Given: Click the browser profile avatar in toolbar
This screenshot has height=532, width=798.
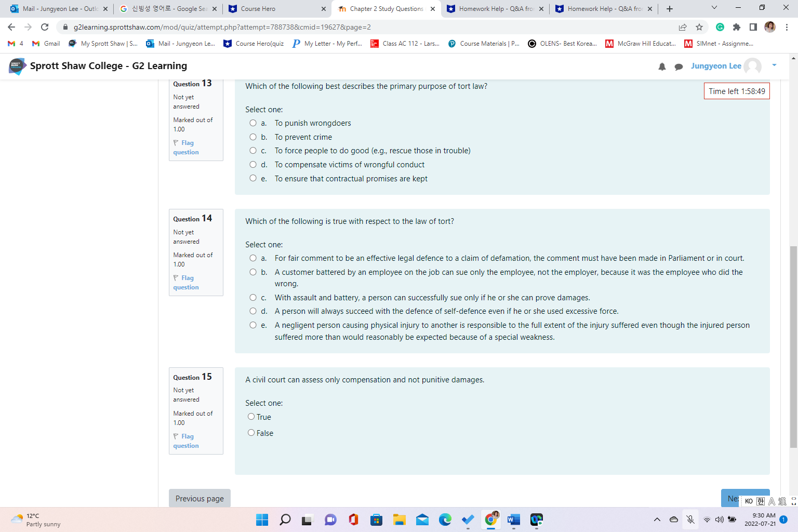Looking at the screenshot, I should tap(770, 26).
